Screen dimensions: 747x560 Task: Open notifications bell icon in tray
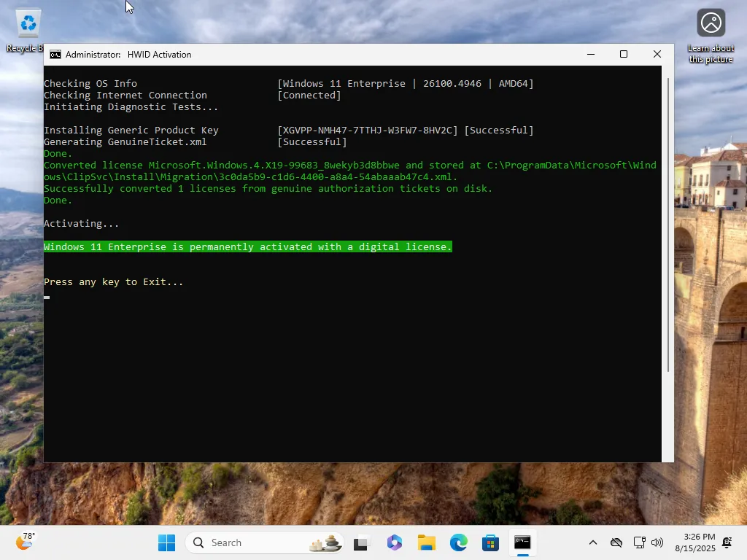tap(727, 542)
